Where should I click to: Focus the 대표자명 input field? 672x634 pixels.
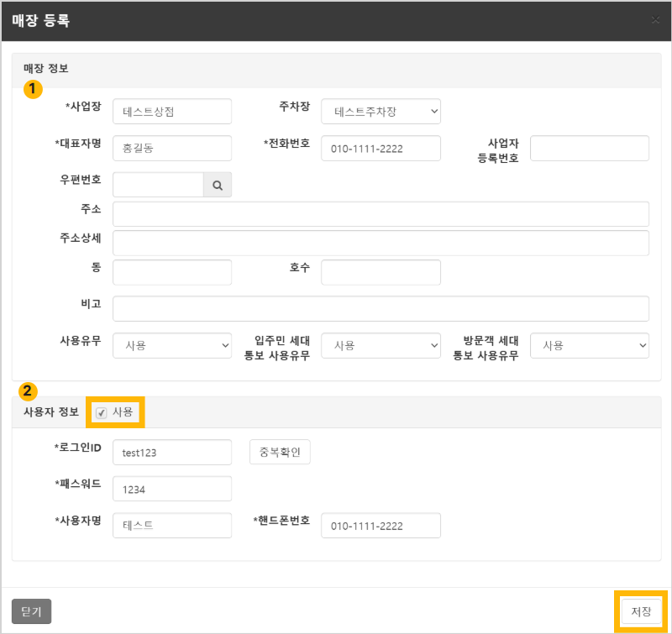point(172,149)
